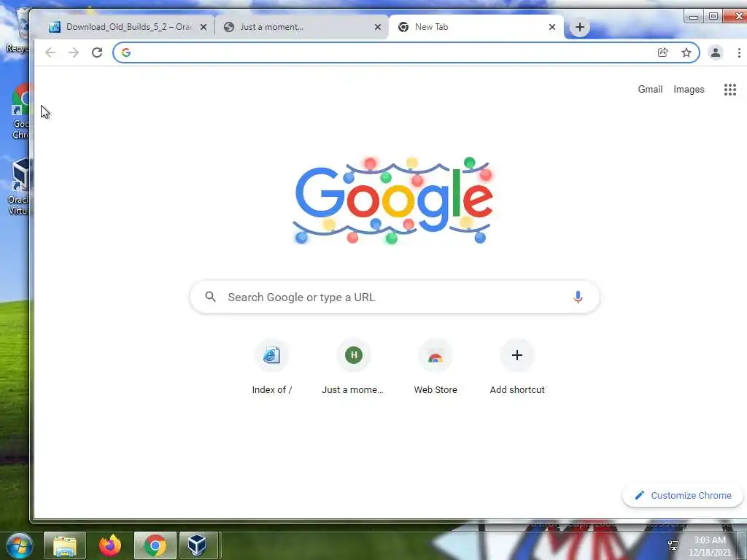Open the Google apps grid
The image size is (747, 560).
[x=729, y=90]
